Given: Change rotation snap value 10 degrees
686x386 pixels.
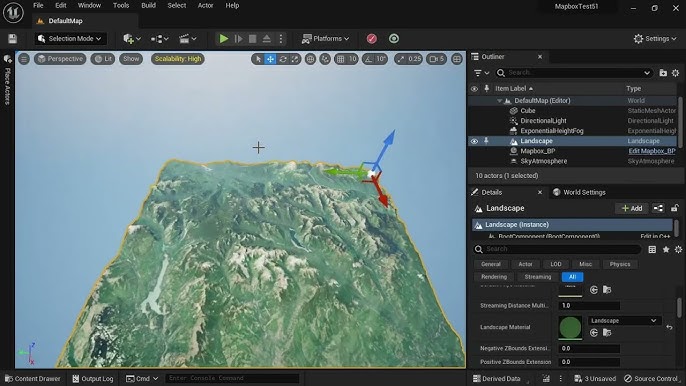Looking at the screenshot, I should pyautogui.click(x=381, y=59).
